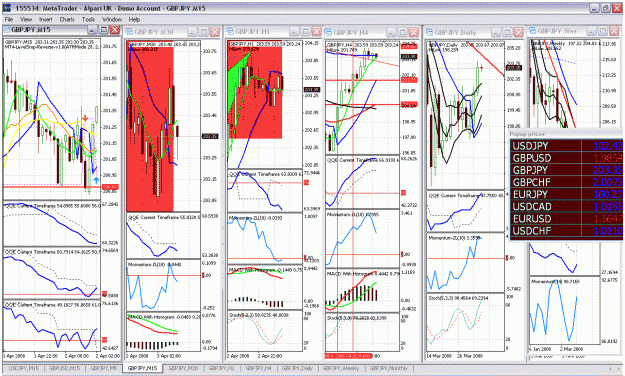Click the chart icon of GBPJPY,M30 window

click(129, 32)
